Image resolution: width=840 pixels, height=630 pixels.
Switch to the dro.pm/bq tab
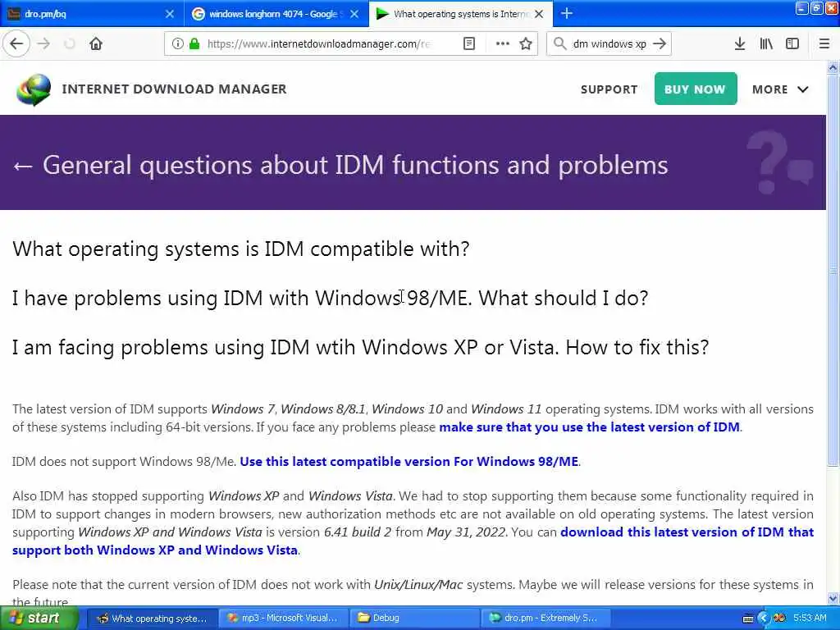[x=92, y=14]
